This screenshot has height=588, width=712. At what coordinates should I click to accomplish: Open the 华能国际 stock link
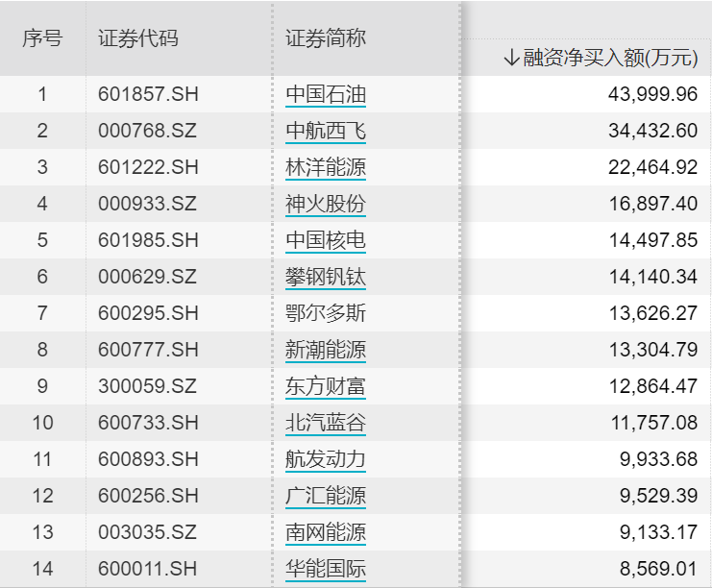tap(326, 569)
